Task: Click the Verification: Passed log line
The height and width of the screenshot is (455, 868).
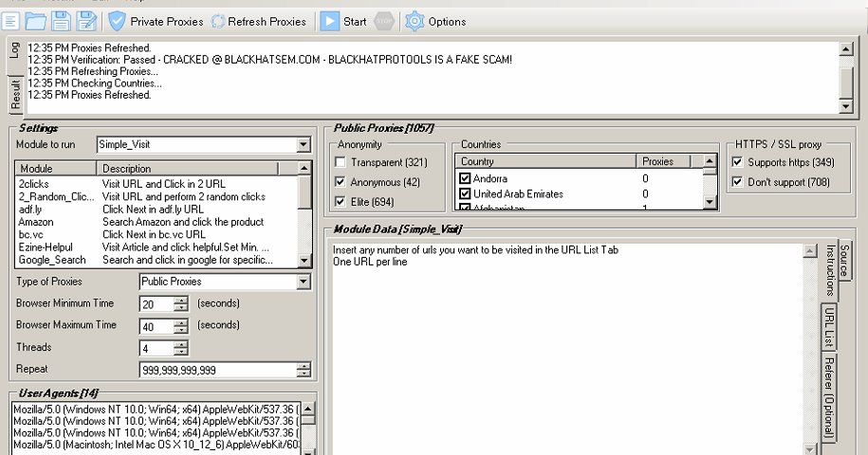Action: [x=269, y=60]
